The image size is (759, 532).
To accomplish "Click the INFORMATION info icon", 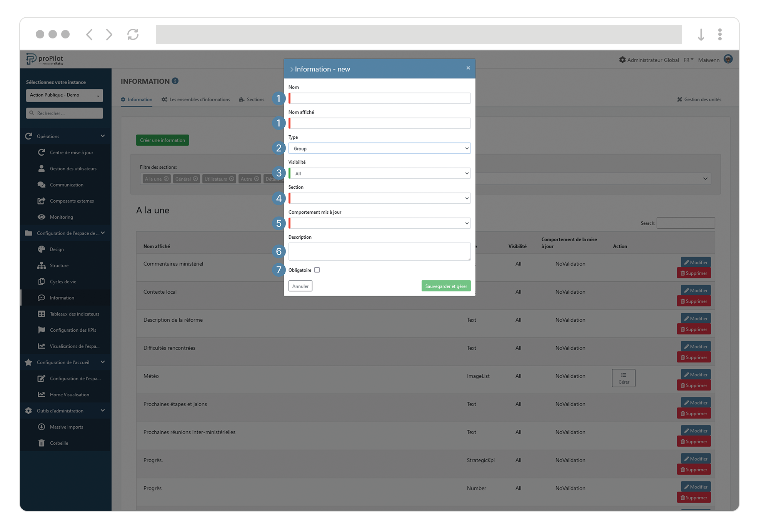I will 176,81.
